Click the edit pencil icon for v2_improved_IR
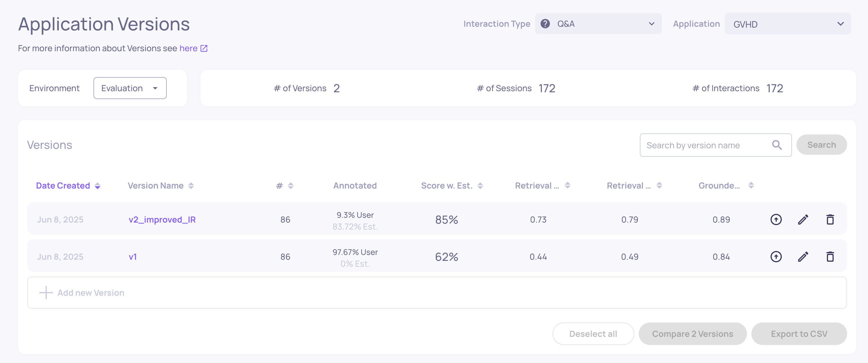The width and height of the screenshot is (868, 363). [x=803, y=219]
